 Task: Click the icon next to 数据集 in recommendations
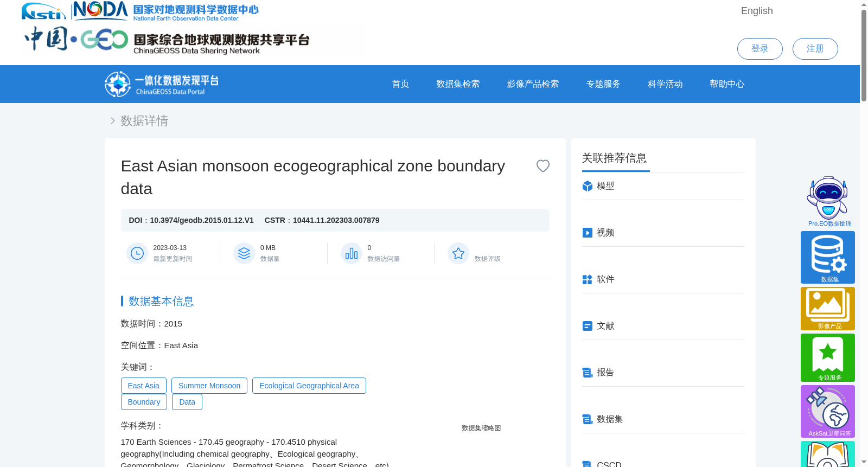click(x=587, y=419)
